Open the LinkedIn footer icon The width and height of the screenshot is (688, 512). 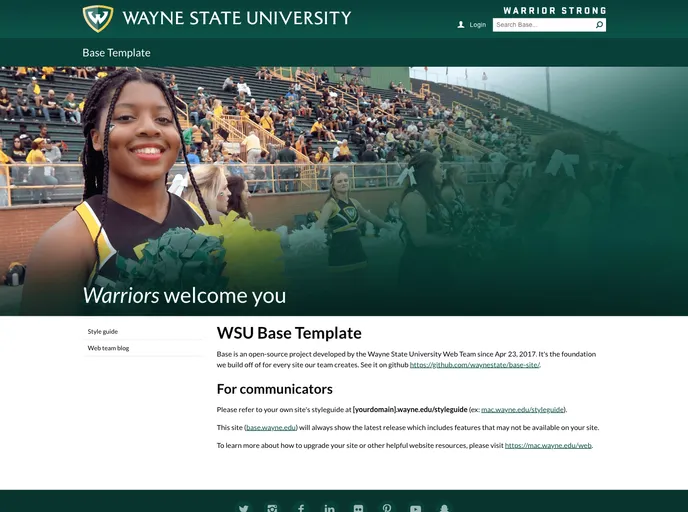click(x=330, y=508)
